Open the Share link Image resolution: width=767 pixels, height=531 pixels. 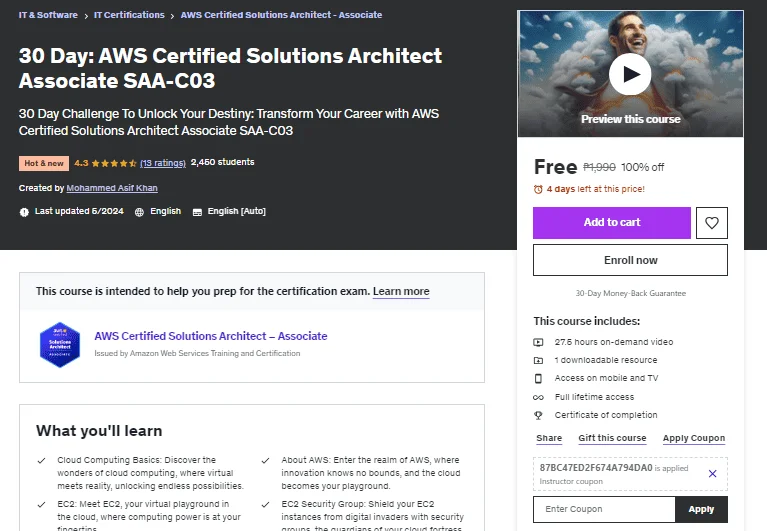549,438
